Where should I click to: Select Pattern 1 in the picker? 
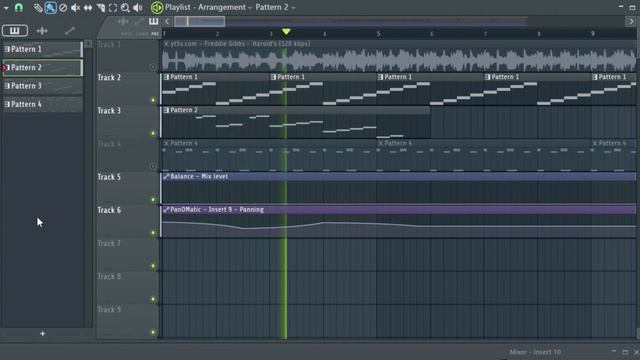[x=42, y=49]
